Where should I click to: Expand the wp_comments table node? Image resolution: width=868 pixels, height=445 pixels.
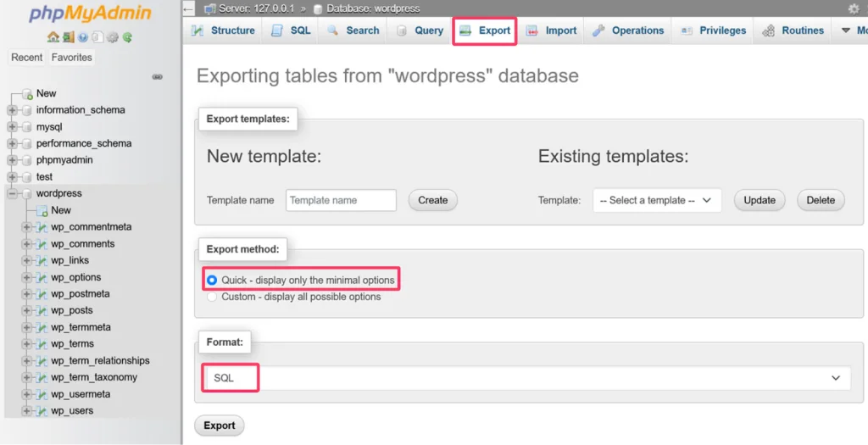coord(26,243)
